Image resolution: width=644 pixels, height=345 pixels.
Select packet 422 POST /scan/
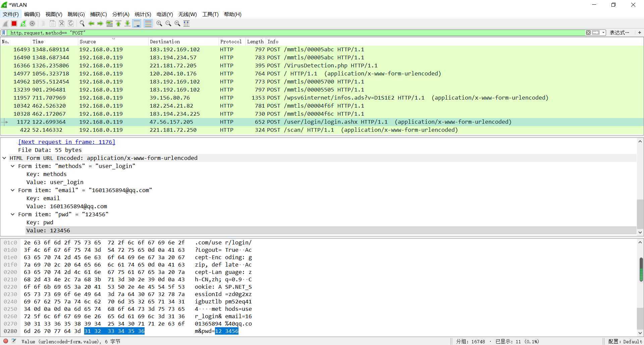click(x=322, y=130)
